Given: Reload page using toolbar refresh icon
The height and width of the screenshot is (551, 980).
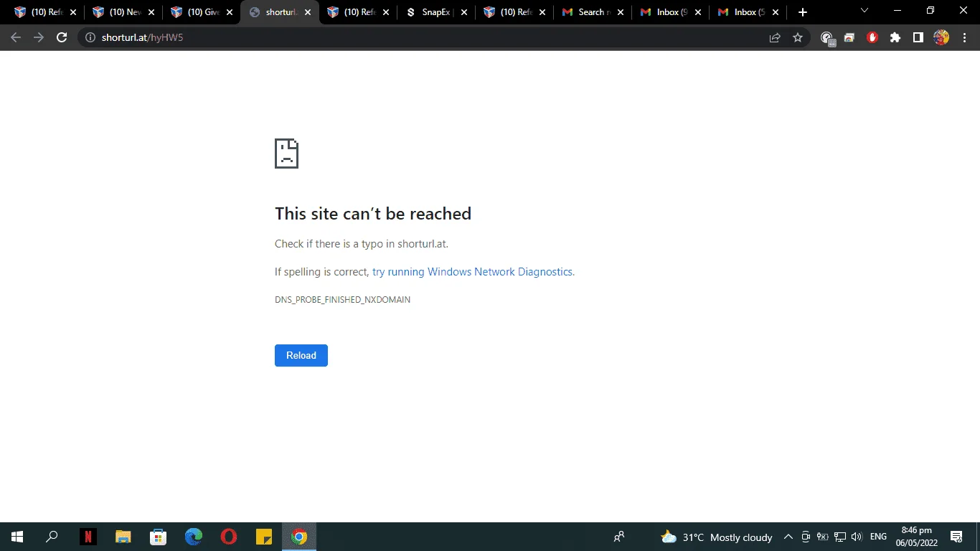Looking at the screenshot, I should click(62, 37).
